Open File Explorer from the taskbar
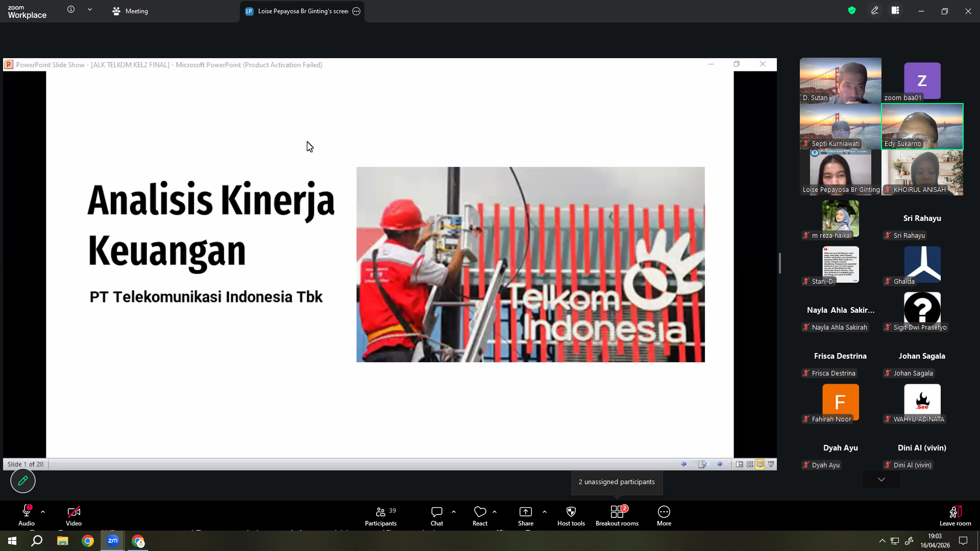Screen dimensions: 980x551 pyautogui.click(x=62, y=541)
